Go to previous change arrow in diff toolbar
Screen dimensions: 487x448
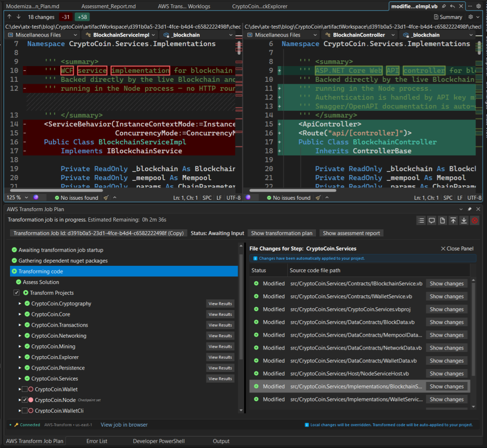click(x=10, y=17)
